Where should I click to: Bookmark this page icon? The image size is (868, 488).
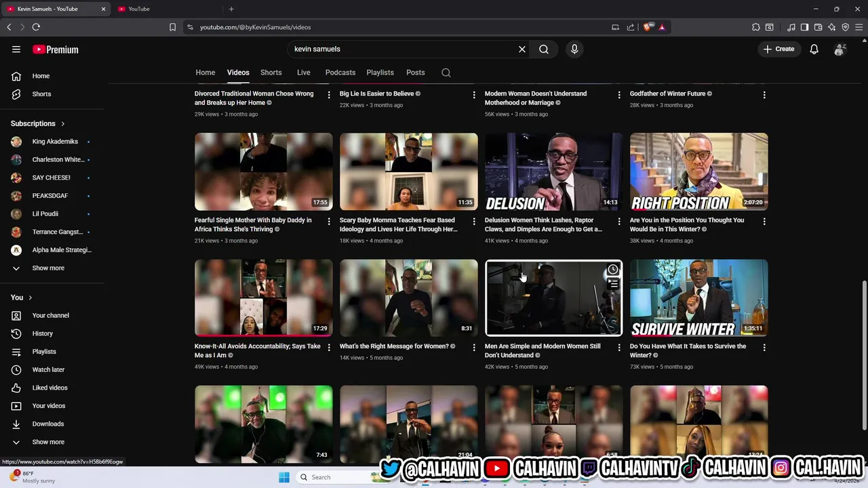pos(172,27)
